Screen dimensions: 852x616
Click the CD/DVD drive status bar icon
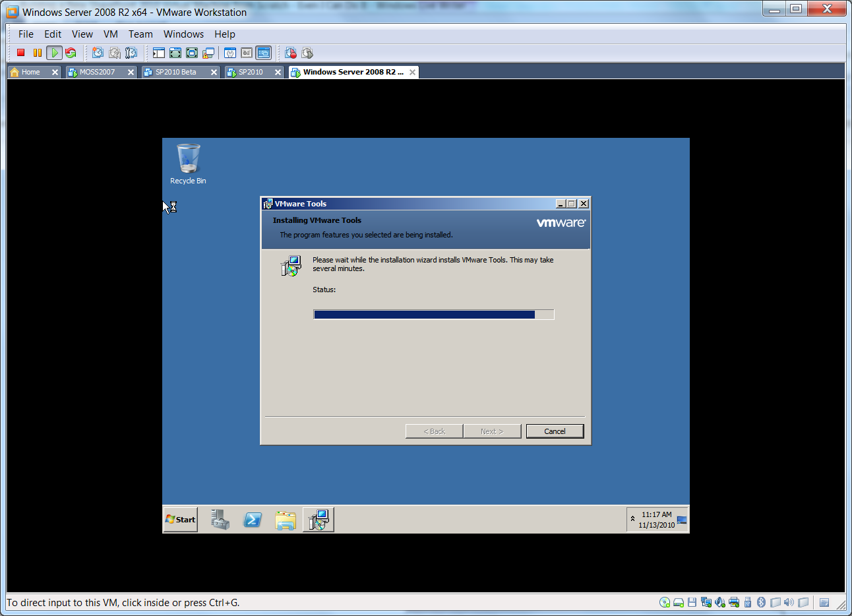[665, 602]
